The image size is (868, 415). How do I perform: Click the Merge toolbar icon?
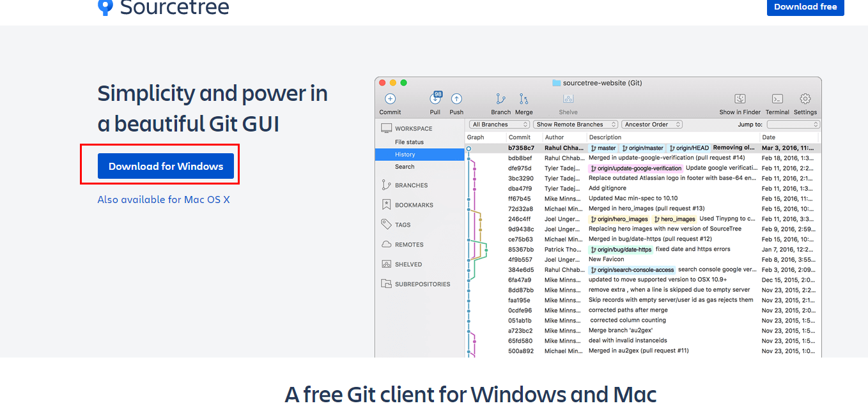pyautogui.click(x=523, y=99)
